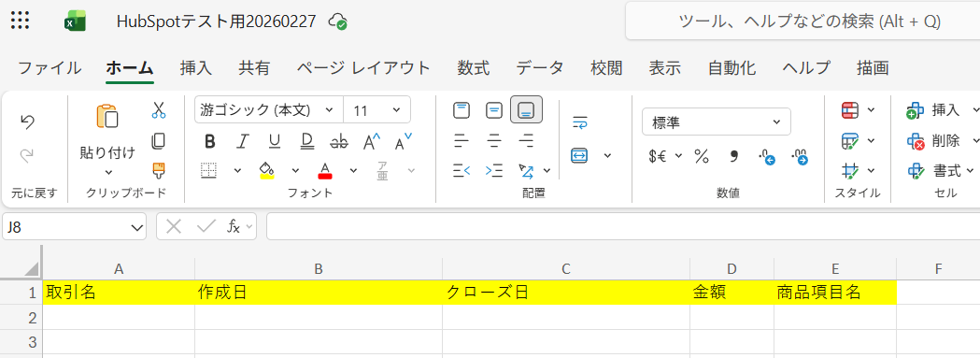Decrease the font size
The width and height of the screenshot is (980, 358).
point(404,141)
